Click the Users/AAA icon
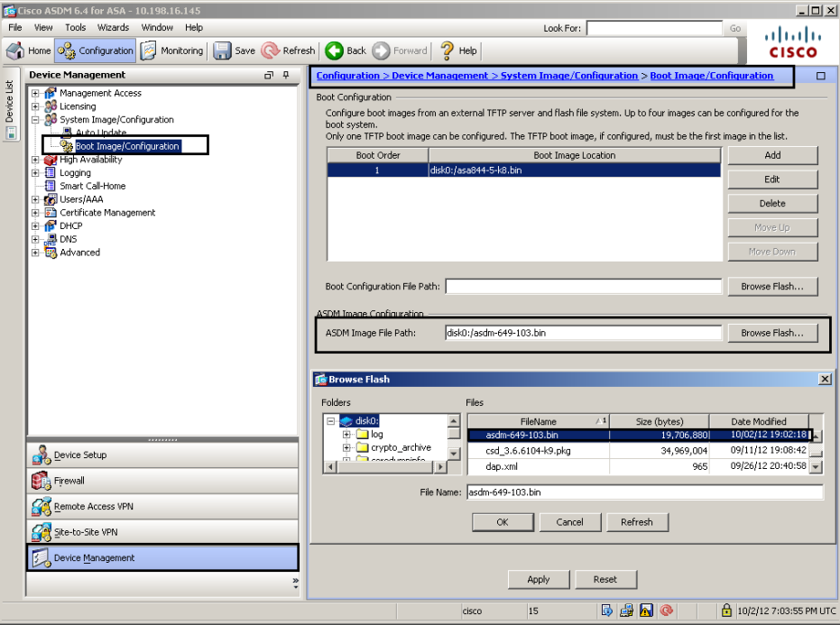The width and height of the screenshot is (840, 625). (51, 199)
